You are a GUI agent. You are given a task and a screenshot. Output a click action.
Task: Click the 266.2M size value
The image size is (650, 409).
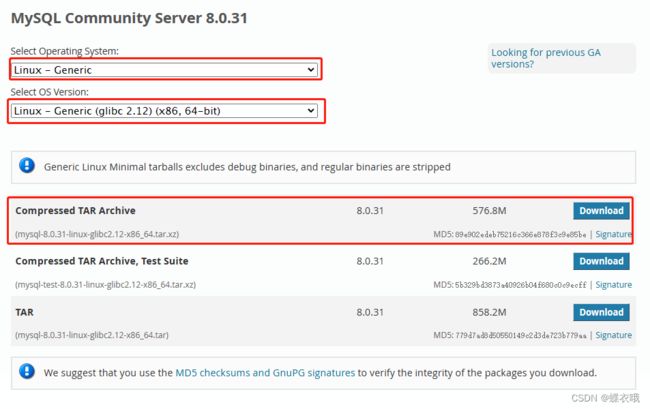point(489,261)
